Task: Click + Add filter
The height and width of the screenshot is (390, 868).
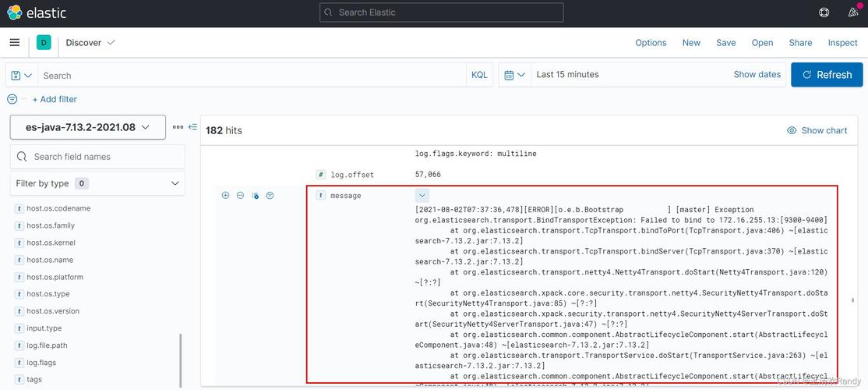Action: click(x=55, y=99)
